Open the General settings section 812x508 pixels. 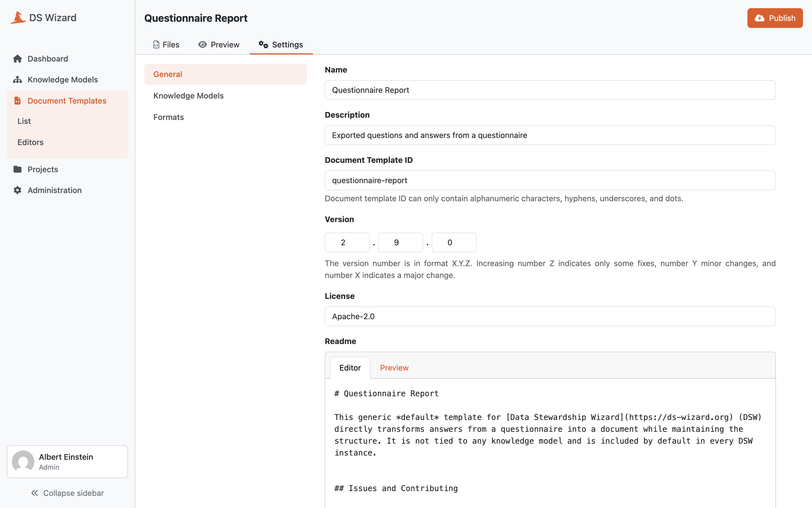226,74
